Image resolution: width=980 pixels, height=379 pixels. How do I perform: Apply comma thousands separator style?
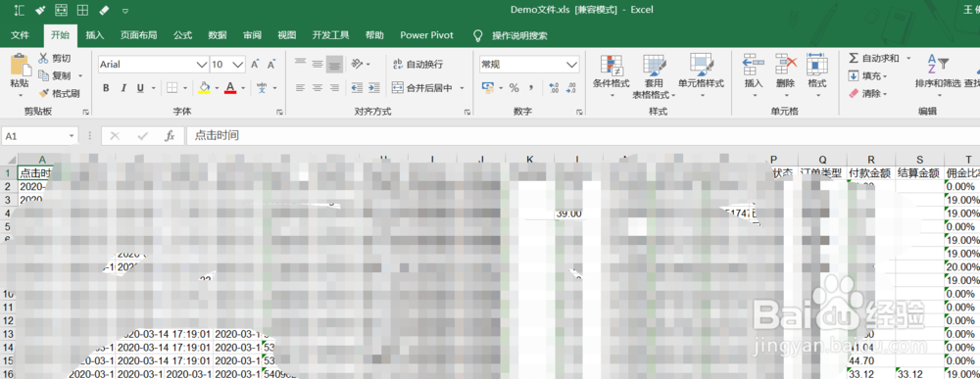click(530, 88)
